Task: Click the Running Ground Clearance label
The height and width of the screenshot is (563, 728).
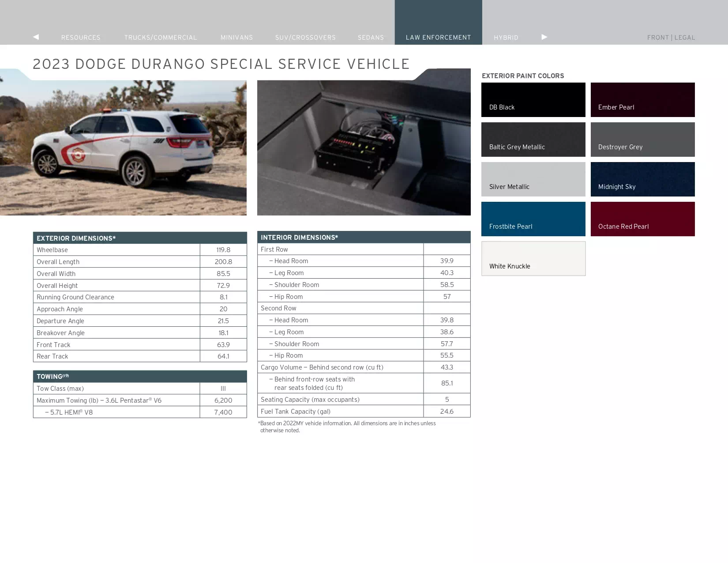Action: [75, 297]
